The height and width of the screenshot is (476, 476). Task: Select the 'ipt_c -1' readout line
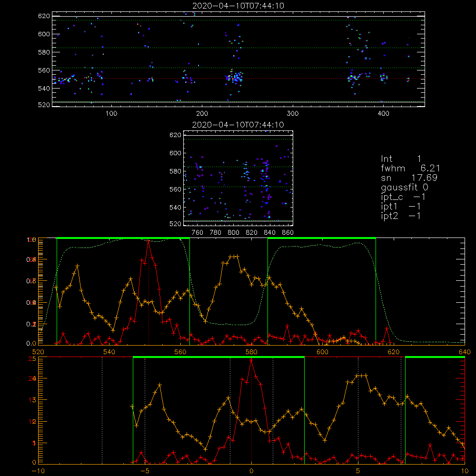pos(403,197)
